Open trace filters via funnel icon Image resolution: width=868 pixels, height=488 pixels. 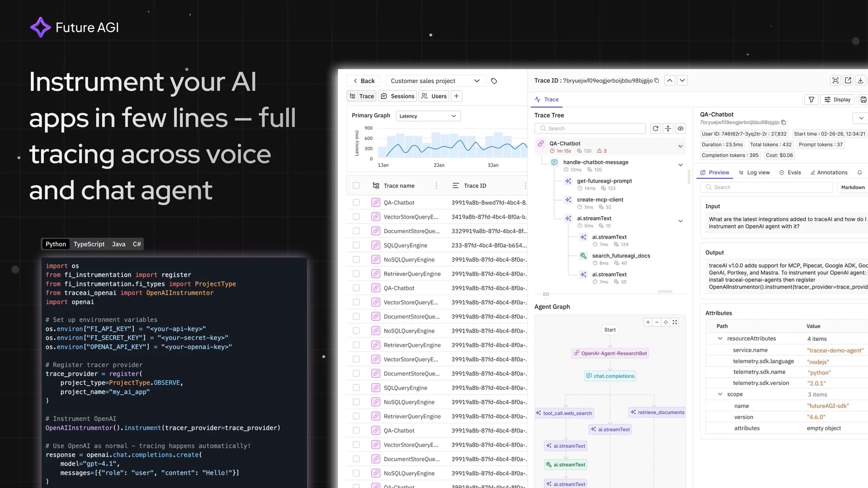pyautogui.click(x=811, y=99)
